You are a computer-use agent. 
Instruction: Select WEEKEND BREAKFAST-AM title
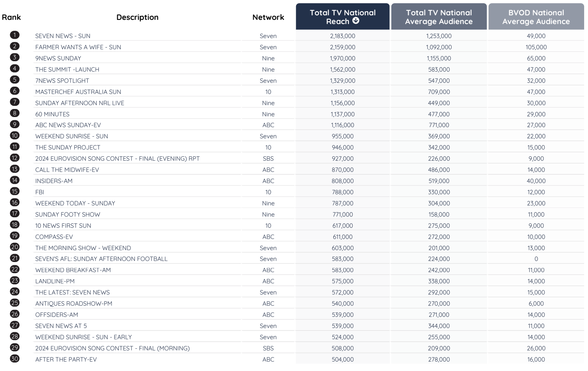[x=73, y=270]
